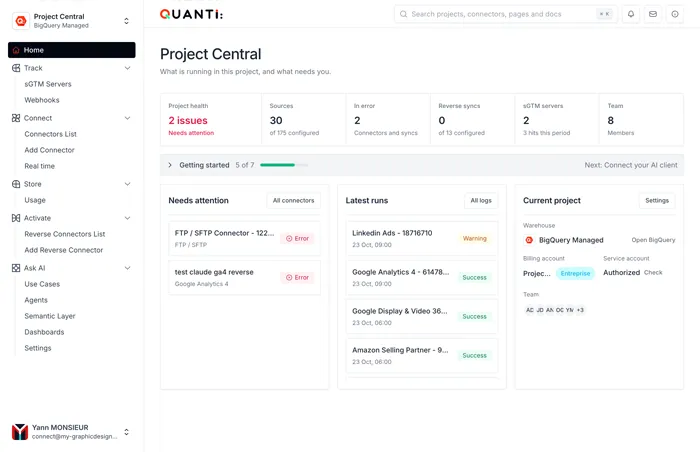Click Reverse syncs stat card
Viewport: 700px width, 452px height.
(472, 120)
